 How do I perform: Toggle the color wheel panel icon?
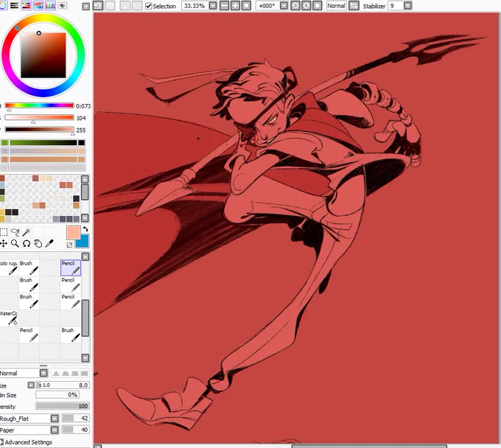pos(3,5)
